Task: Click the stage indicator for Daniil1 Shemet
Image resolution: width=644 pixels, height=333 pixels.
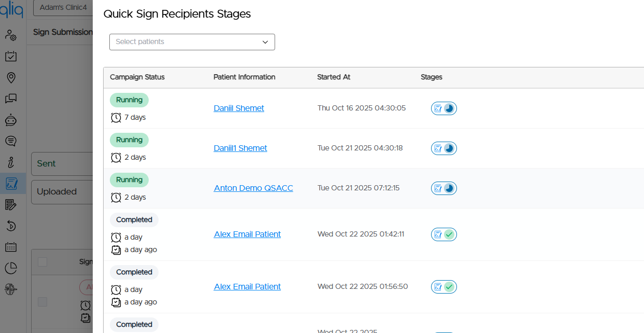Action: [x=444, y=148]
